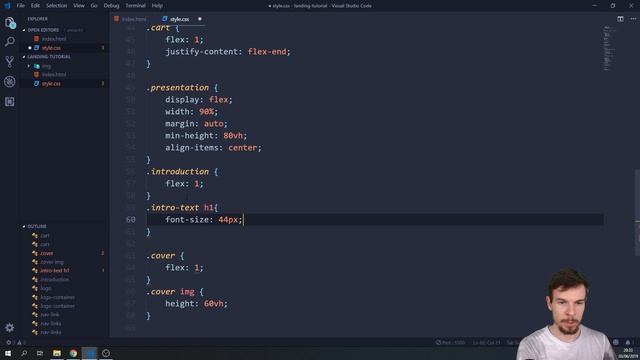Open the OBS app on the taskbar
640x360 pixels.
tap(106, 353)
